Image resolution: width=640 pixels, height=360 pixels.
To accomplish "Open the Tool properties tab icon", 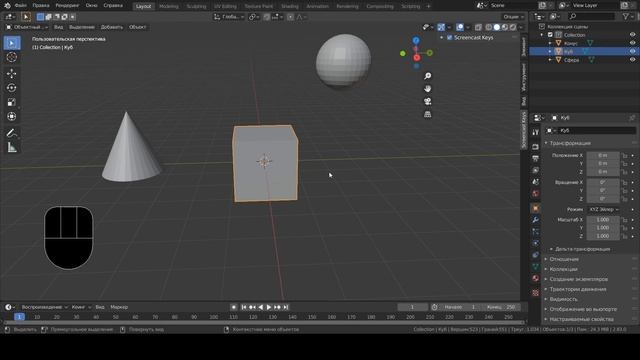I will (536, 132).
